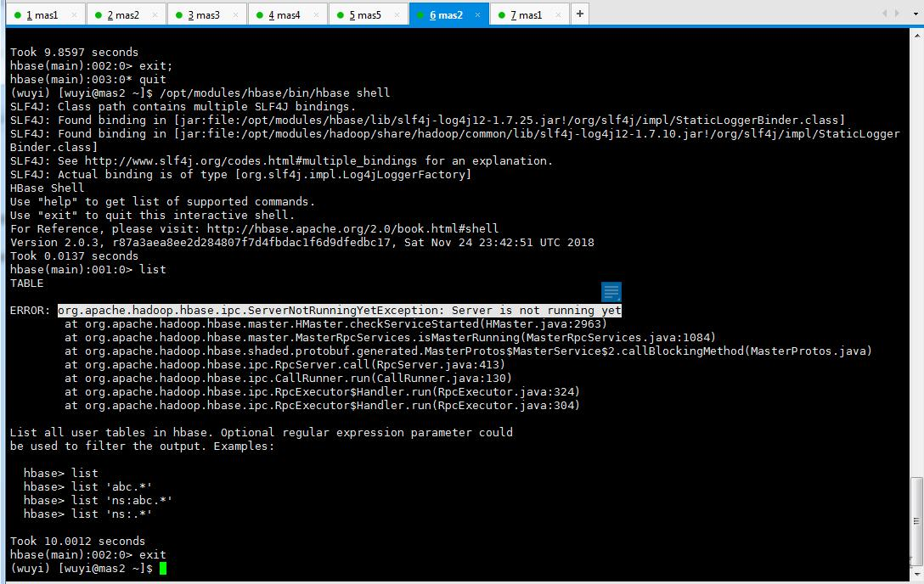Close the active '6 mas2' tab
This screenshot has height=584, width=924.
[477, 15]
